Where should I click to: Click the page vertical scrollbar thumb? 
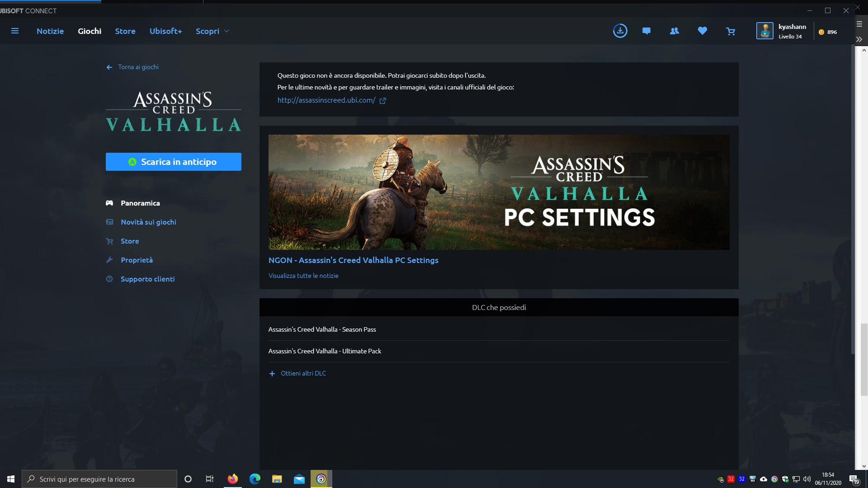864,360
